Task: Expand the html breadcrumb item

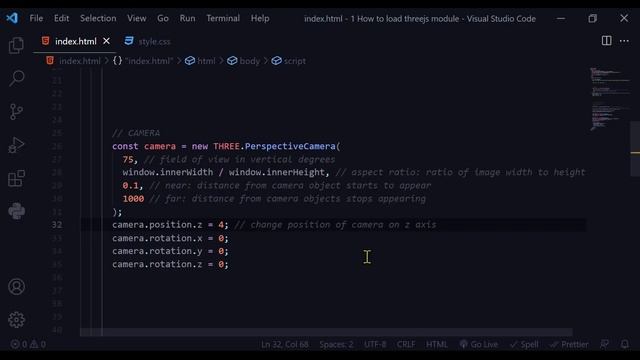Action: pos(200,61)
